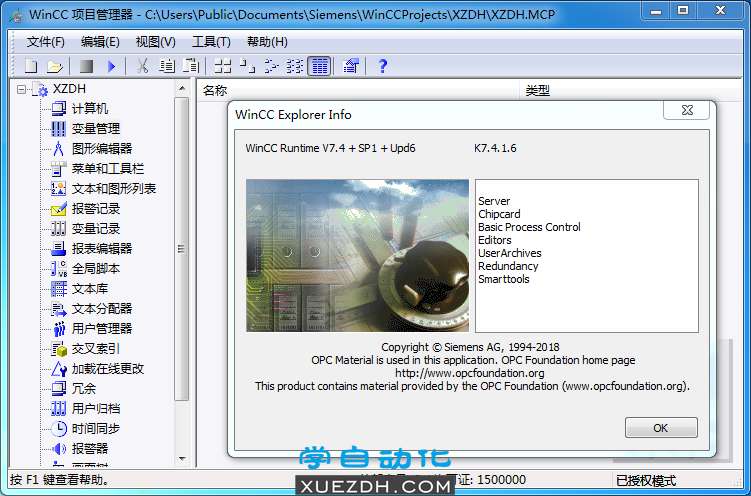751x496 pixels.
Task: Click the blue Help question mark icon
Action: click(382, 66)
